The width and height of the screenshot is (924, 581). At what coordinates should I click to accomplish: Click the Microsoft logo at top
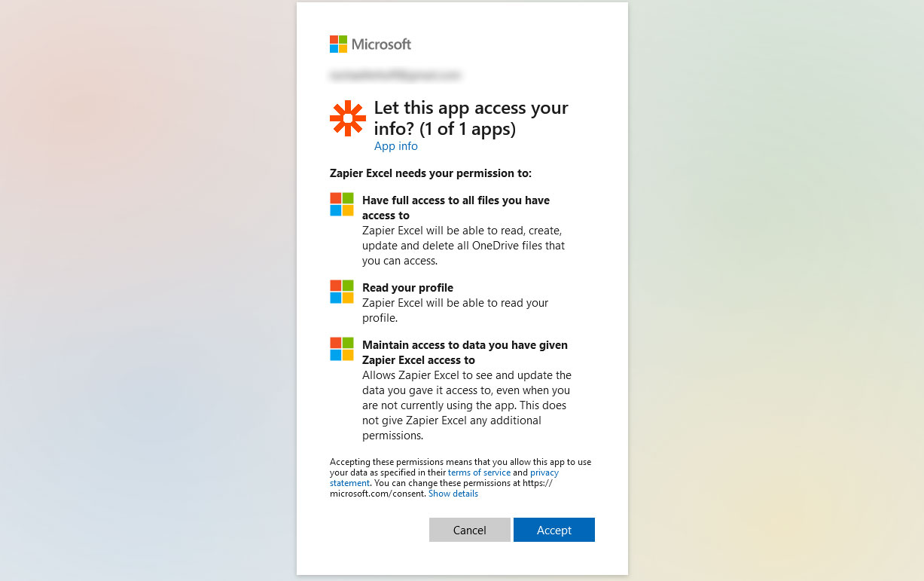click(371, 44)
